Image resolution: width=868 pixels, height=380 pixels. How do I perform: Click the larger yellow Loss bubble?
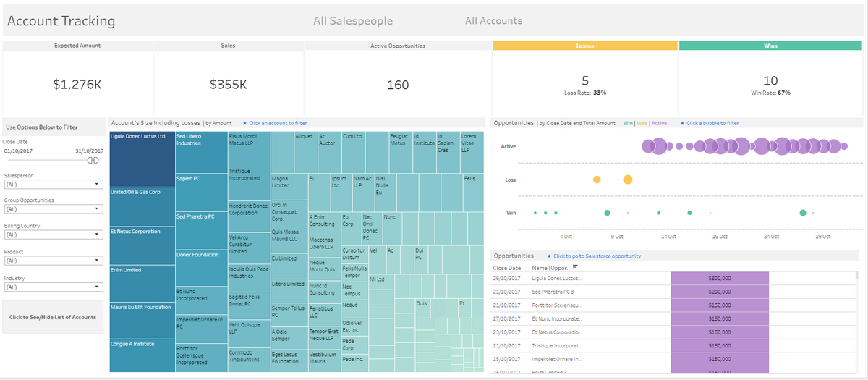coord(628,180)
